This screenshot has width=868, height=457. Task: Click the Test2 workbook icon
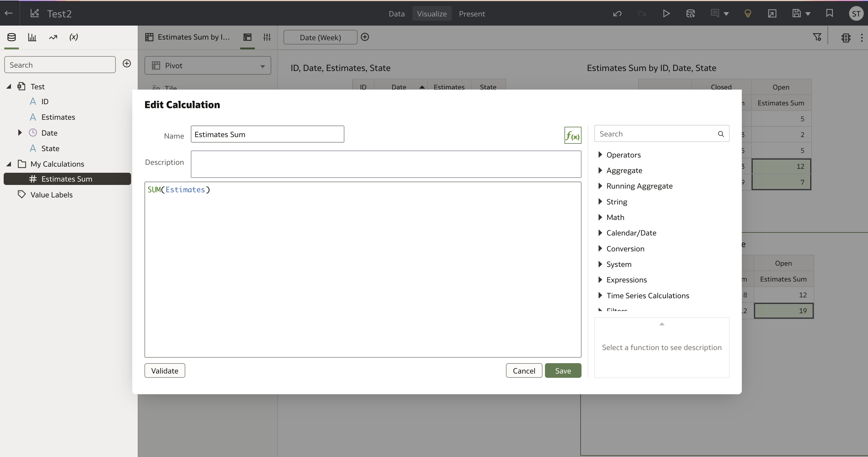coord(35,13)
